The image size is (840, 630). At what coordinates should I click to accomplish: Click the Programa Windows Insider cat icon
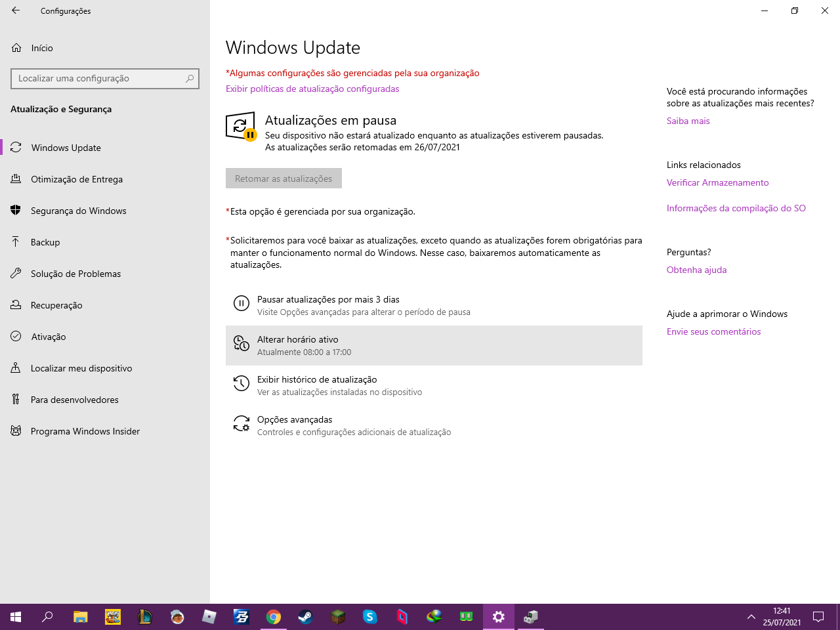[x=16, y=431]
